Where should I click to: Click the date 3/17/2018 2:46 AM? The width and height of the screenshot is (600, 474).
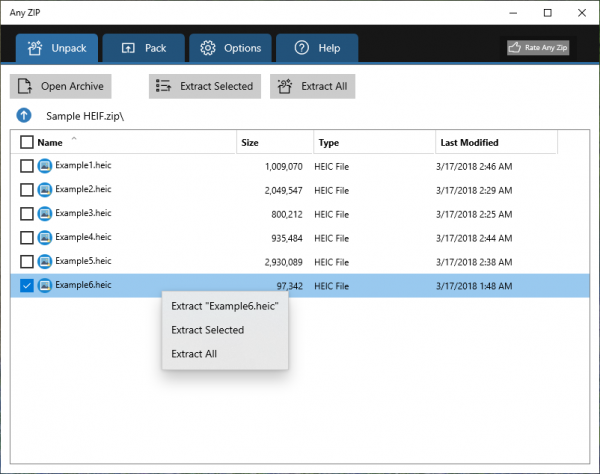click(x=474, y=166)
